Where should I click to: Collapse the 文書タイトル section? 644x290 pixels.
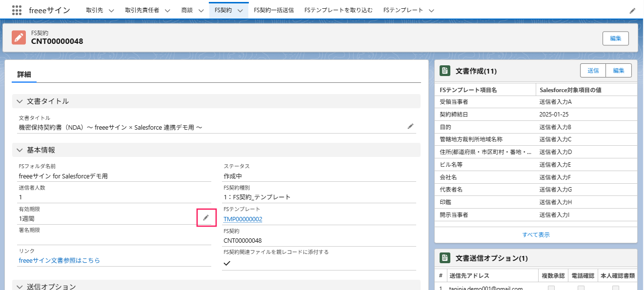[20, 101]
